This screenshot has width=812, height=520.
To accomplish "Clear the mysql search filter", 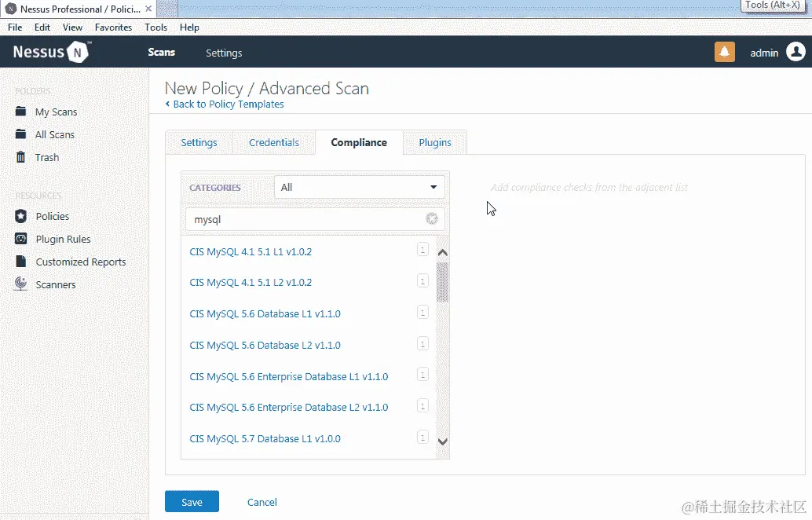I will pos(431,218).
